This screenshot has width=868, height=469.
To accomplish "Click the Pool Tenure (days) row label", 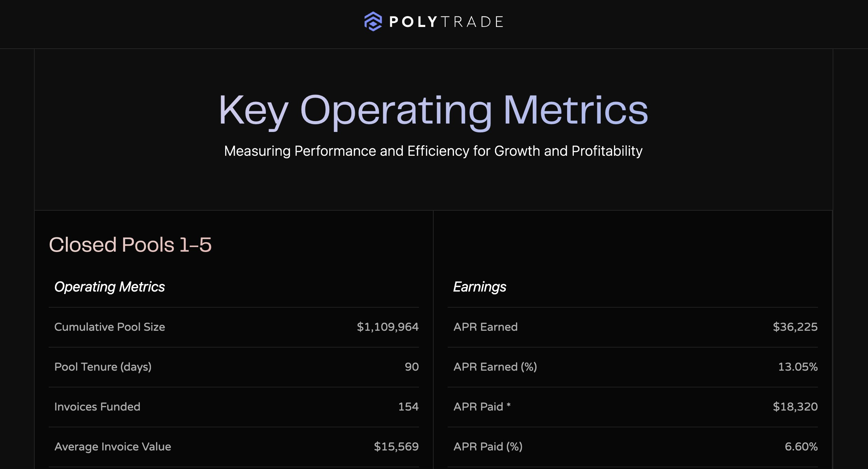I will [103, 367].
